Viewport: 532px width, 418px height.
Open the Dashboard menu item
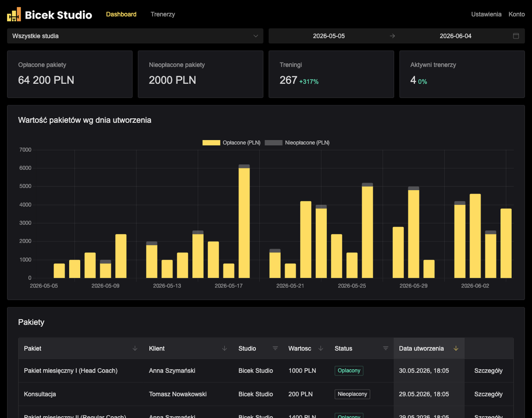tap(121, 14)
